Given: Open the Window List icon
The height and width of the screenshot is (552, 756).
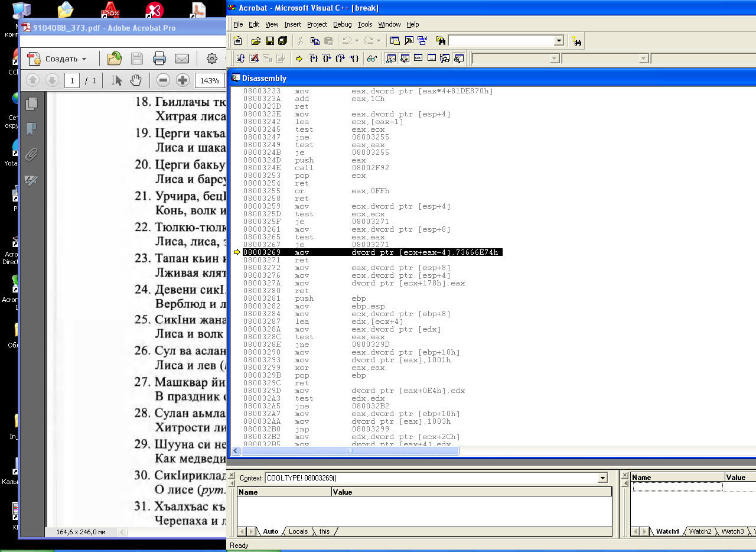Looking at the screenshot, I should pyautogui.click(x=422, y=41).
